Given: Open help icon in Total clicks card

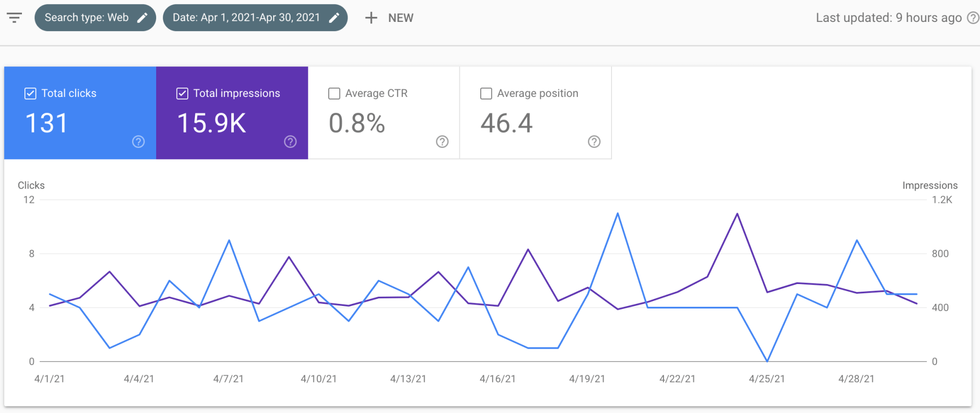Looking at the screenshot, I should tap(138, 142).
